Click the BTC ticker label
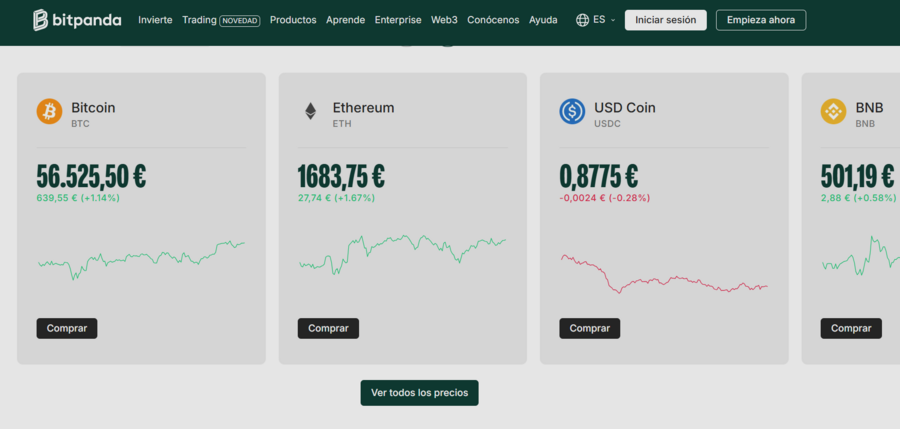 pos(80,123)
